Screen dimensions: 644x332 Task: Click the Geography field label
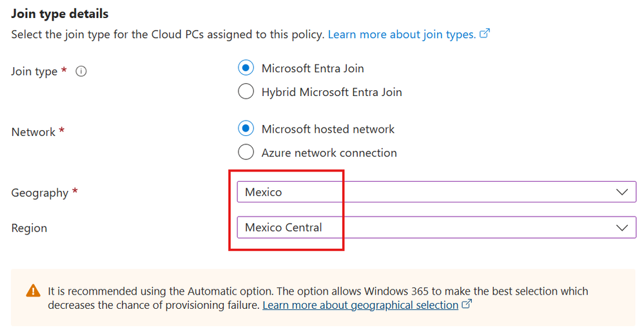(40, 193)
